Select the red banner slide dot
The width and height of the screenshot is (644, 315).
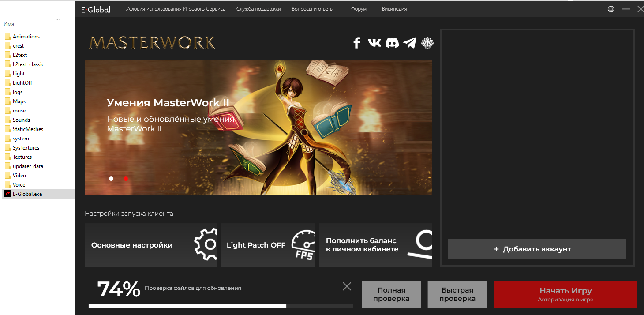point(126,179)
